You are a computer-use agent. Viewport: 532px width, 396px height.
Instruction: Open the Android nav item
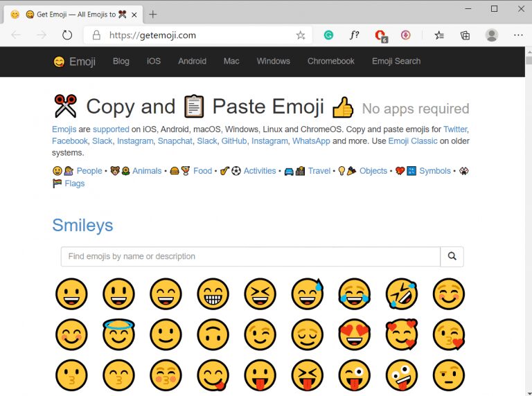pos(192,61)
